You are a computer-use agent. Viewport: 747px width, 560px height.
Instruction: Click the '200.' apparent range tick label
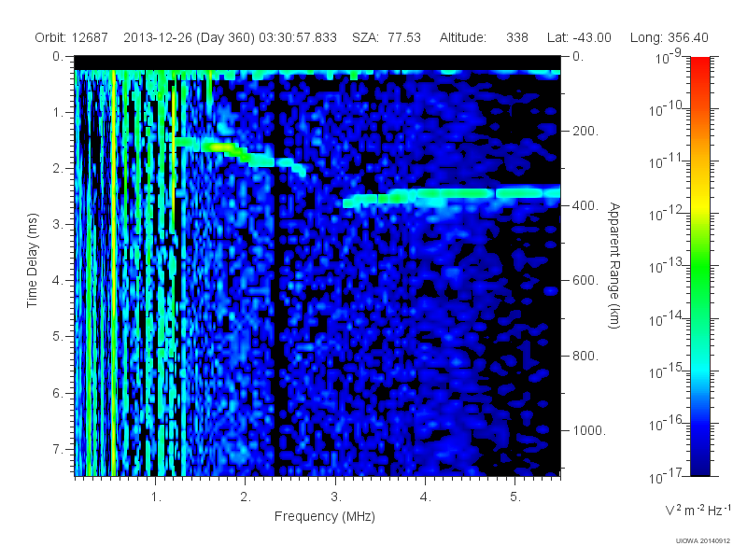[585, 131]
